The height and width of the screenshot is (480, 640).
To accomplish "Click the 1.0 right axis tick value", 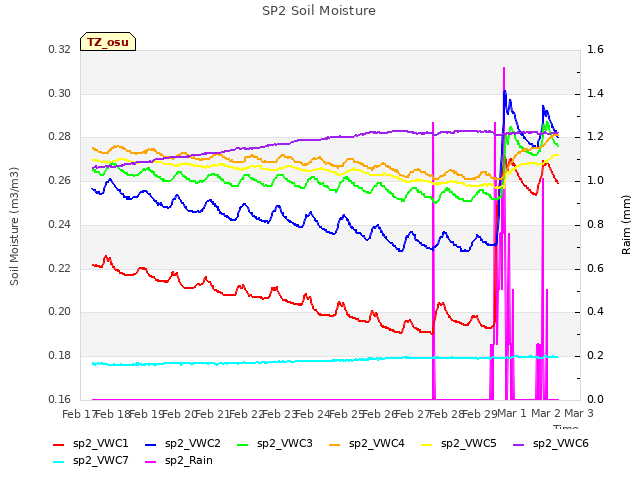I will (x=595, y=181).
